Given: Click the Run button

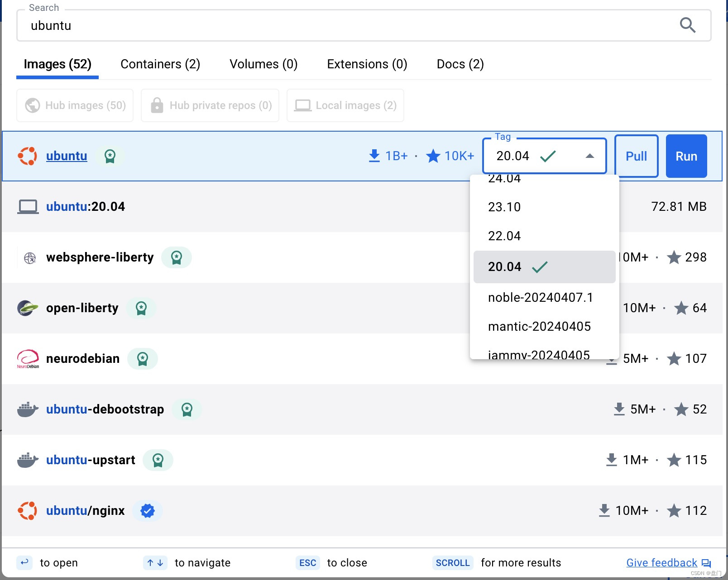Looking at the screenshot, I should 686,156.
